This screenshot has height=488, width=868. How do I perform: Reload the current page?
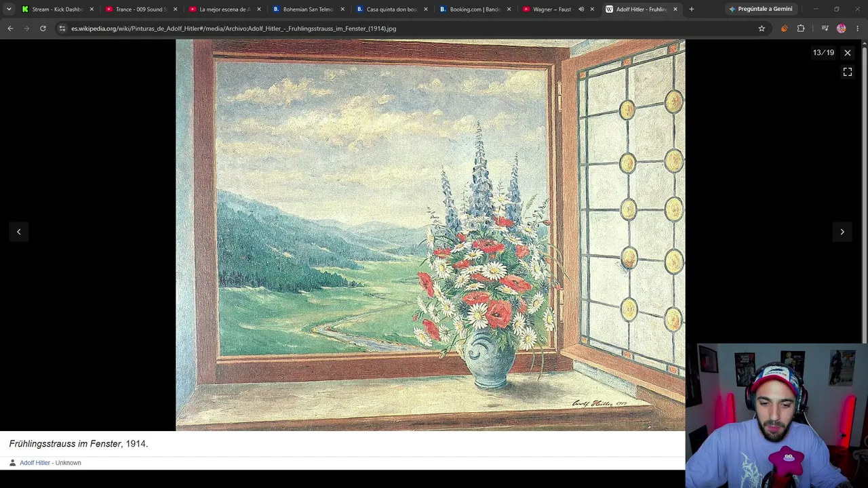43,28
